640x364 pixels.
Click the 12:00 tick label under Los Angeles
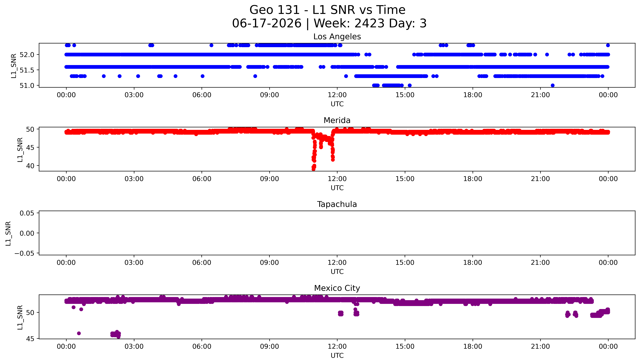[x=337, y=95]
